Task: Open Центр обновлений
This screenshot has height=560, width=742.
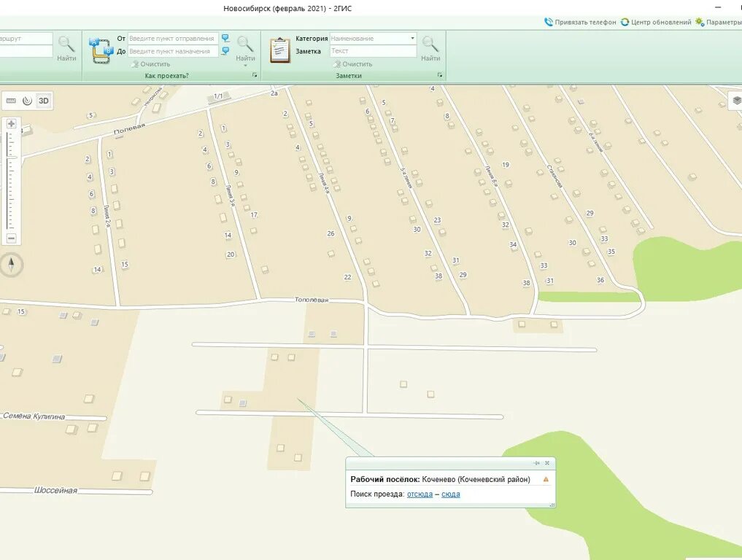Action: 656,22
